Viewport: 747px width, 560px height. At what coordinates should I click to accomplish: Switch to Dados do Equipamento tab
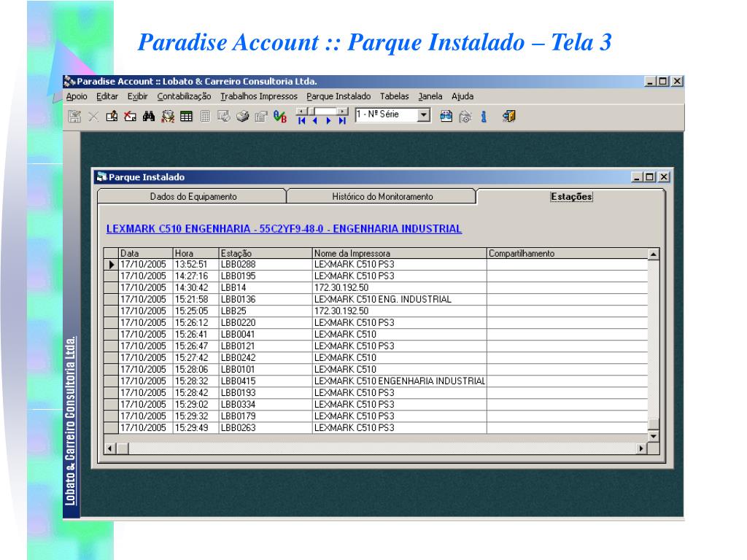(x=193, y=196)
